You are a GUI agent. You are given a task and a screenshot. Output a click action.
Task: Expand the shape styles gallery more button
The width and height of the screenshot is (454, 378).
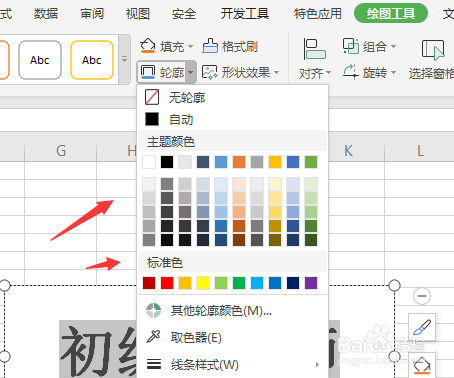[124, 59]
